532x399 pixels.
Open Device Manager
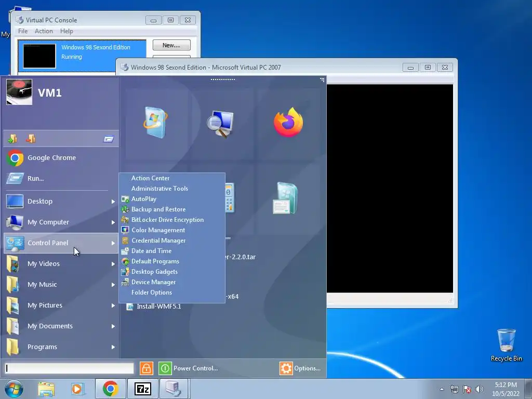(172, 282)
